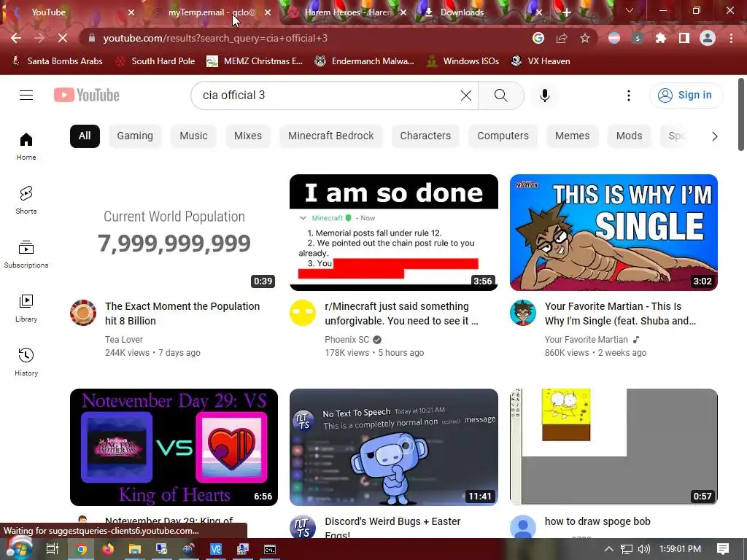Open the This Is Why I'm Single thumbnail
Image resolution: width=747 pixels, height=560 pixels.
614,233
